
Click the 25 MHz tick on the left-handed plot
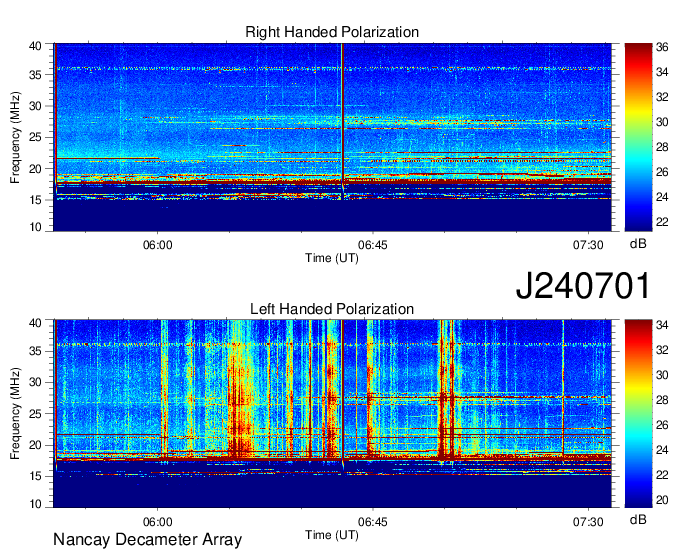35,414
